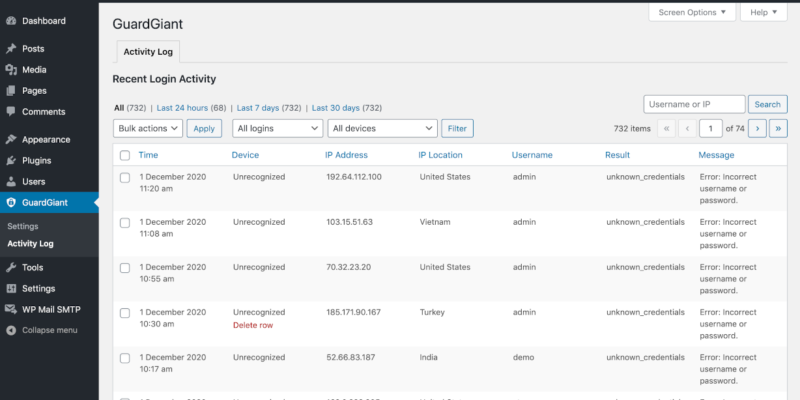Open the All logins filter dropdown
The width and height of the screenshot is (800, 400).
[278, 129]
